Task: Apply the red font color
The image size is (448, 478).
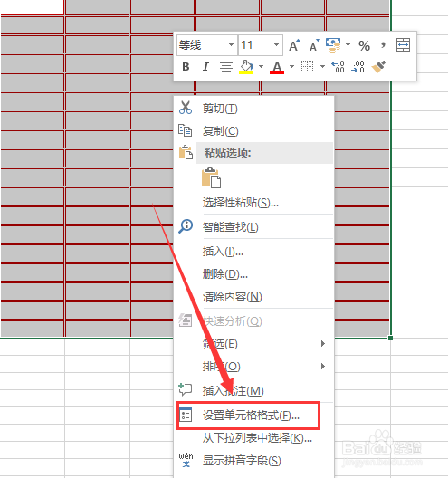Action: click(x=277, y=67)
